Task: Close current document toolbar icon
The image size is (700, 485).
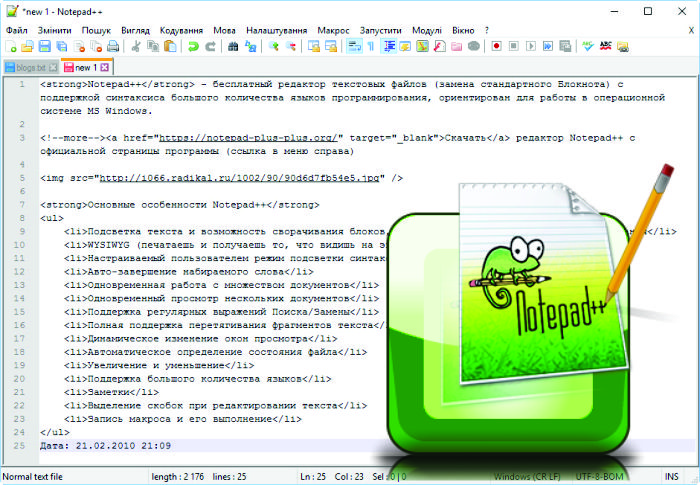Action: [79, 46]
